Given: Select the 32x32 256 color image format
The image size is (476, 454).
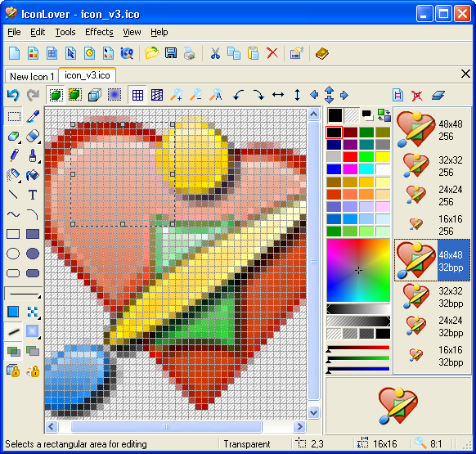Looking at the screenshot, I should point(432,166).
